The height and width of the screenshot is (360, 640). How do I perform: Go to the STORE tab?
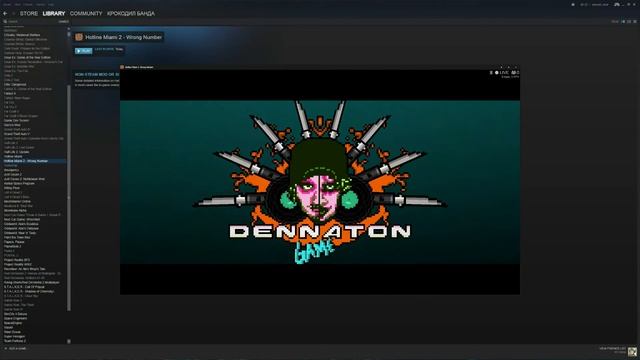(29, 13)
